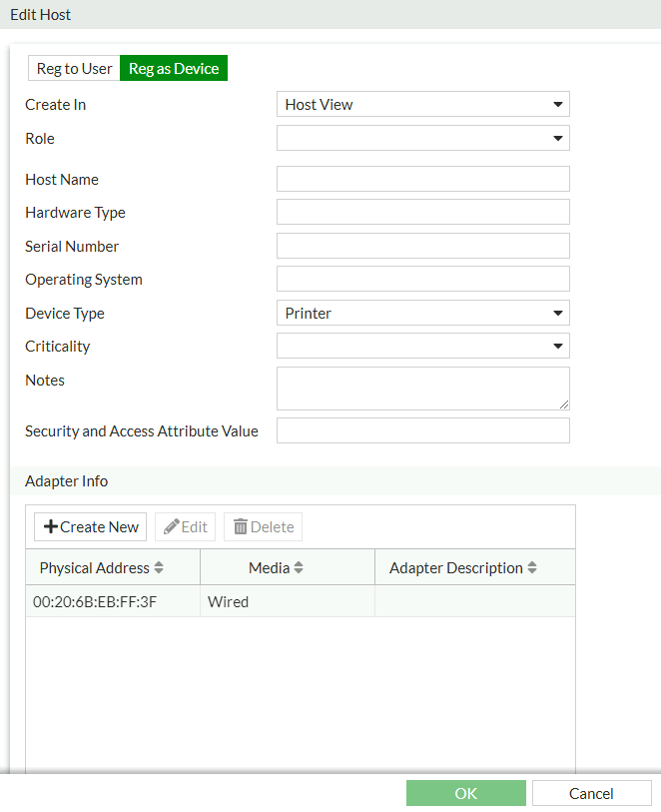The image size is (661, 812).
Task: Click the Operating System text field
Action: click(x=422, y=279)
